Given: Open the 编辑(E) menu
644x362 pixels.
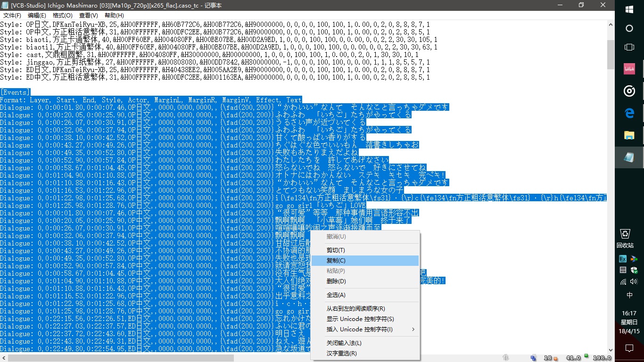Looking at the screenshot, I should tap(37, 16).
